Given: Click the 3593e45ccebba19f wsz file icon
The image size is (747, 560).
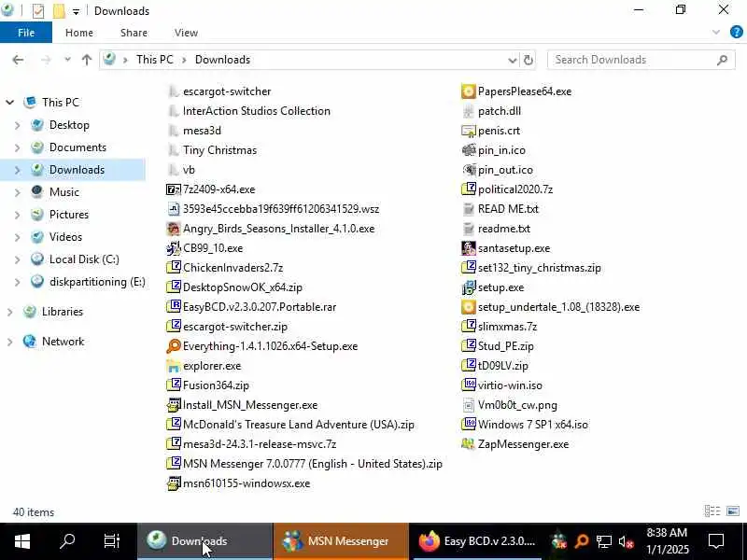Looking at the screenshot, I should [174, 209].
